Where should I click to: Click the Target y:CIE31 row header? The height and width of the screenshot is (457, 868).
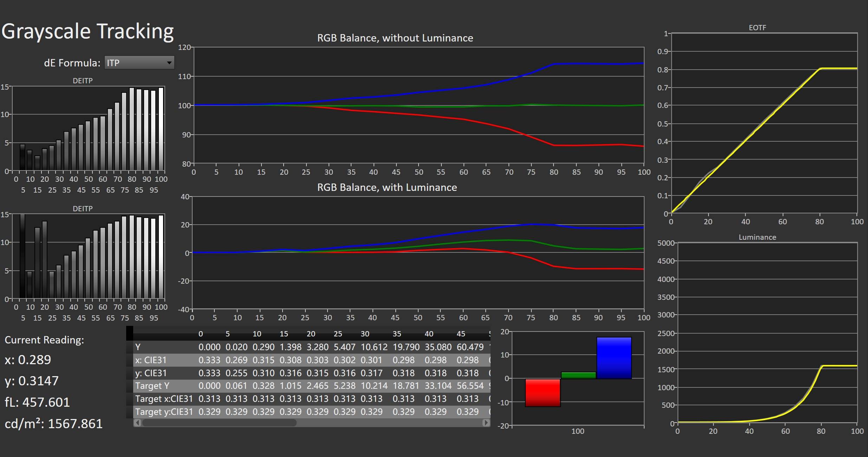pyautogui.click(x=164, y=412)
